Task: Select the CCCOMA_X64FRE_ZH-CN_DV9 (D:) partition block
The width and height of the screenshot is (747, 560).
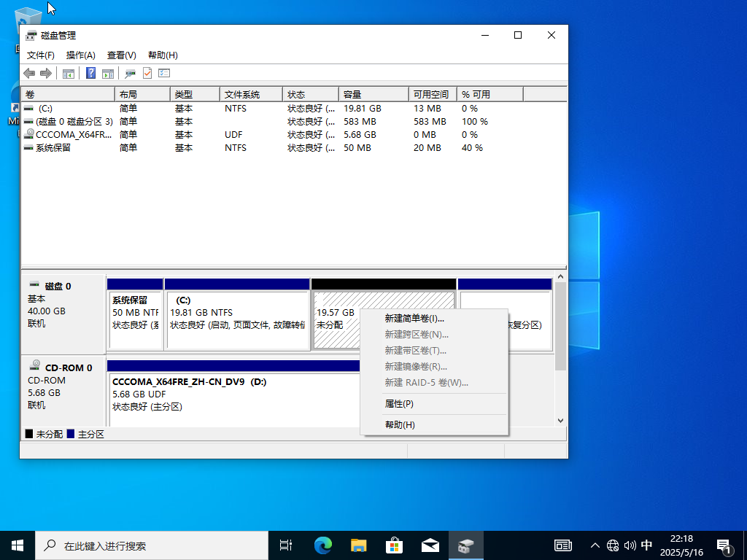Action: 233,394
